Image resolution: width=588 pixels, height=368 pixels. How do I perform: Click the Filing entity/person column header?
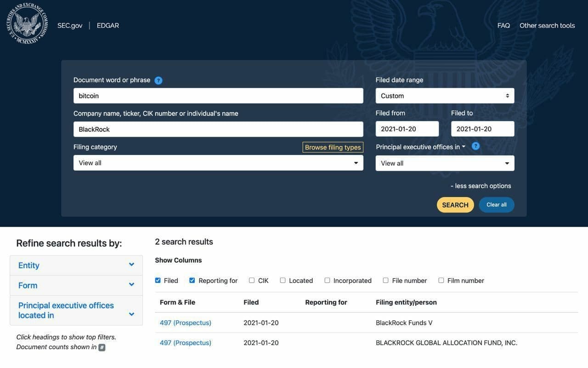[x=406, y=302]
